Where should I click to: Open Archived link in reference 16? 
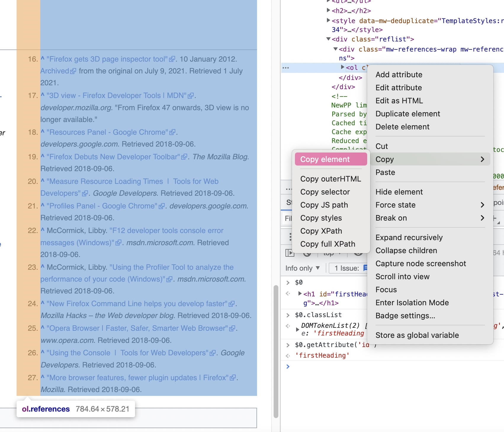pos(58,71)
